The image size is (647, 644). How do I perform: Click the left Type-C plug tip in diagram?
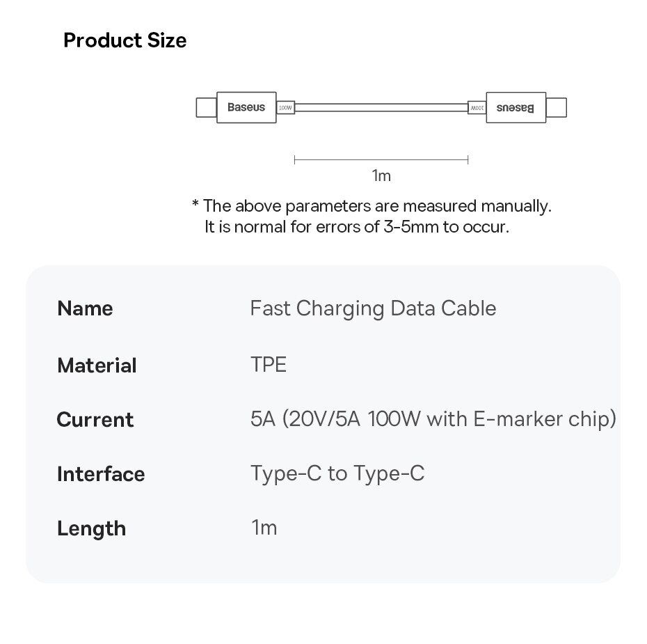[206, 107]
